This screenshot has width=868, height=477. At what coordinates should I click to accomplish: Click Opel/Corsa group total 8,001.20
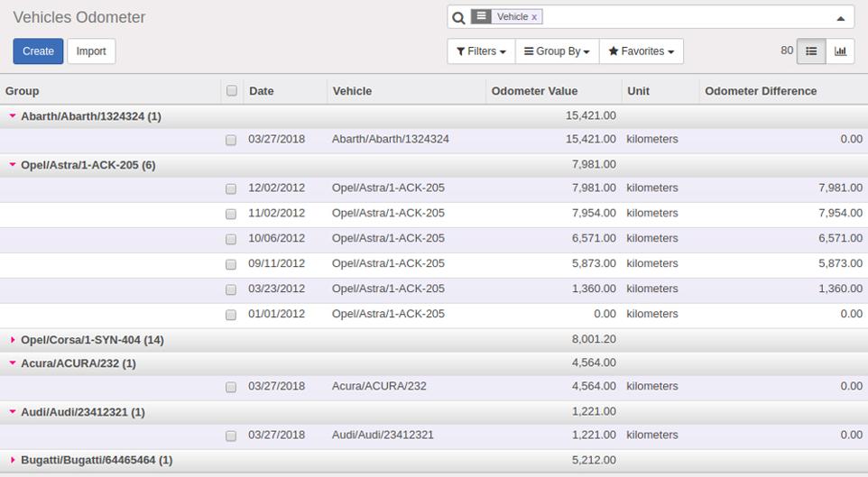point(594,339)
